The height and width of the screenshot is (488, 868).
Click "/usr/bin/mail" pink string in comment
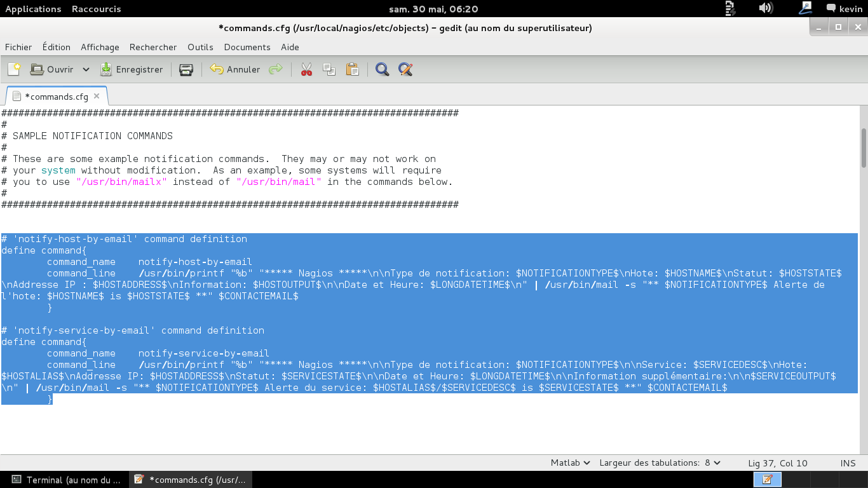278,182
